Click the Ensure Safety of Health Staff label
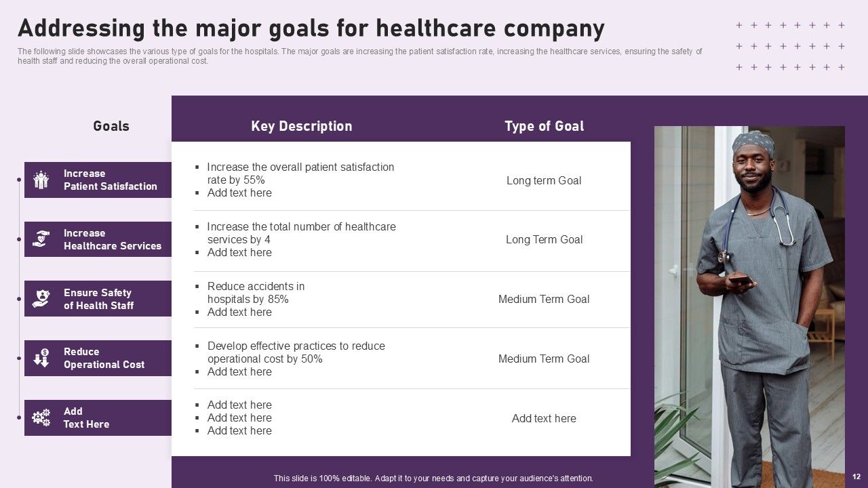 98,299
